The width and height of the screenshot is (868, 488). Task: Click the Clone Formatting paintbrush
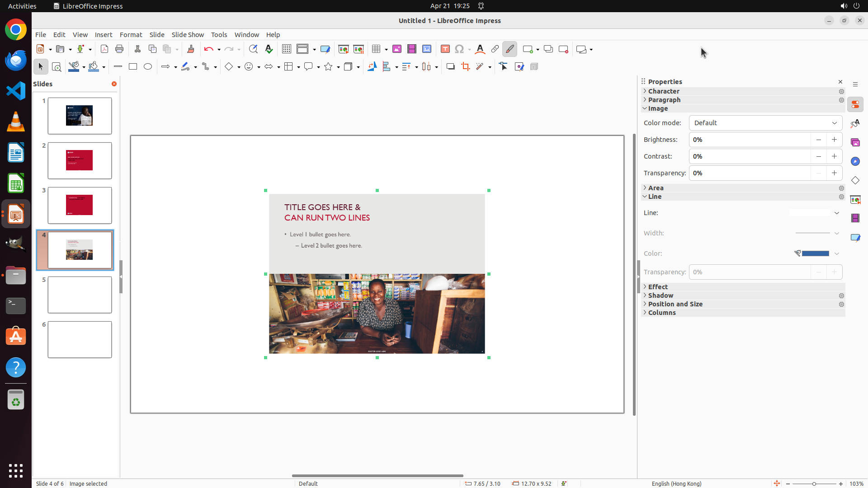point(190,49)
